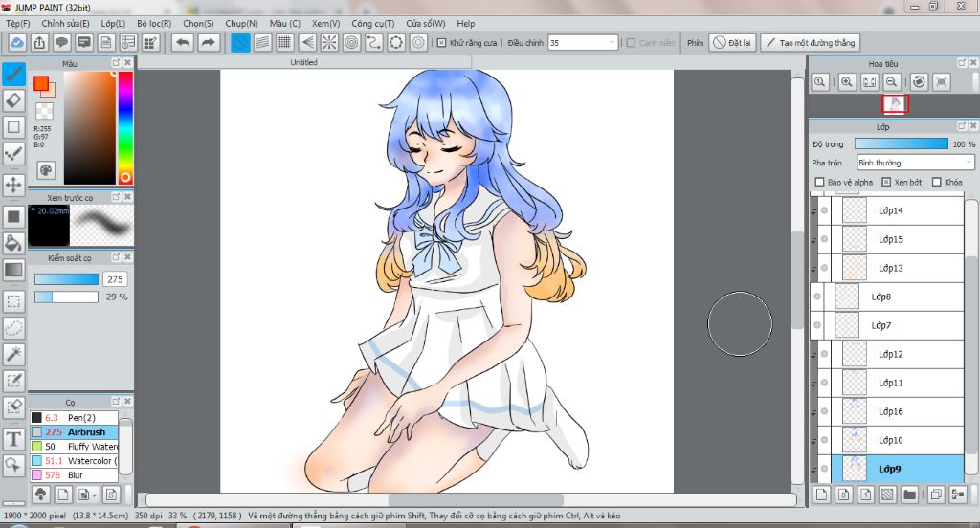This screenshot has width=980, height=528.
Task: Enable the parallel lines snap guide
Action: (262, 42)
